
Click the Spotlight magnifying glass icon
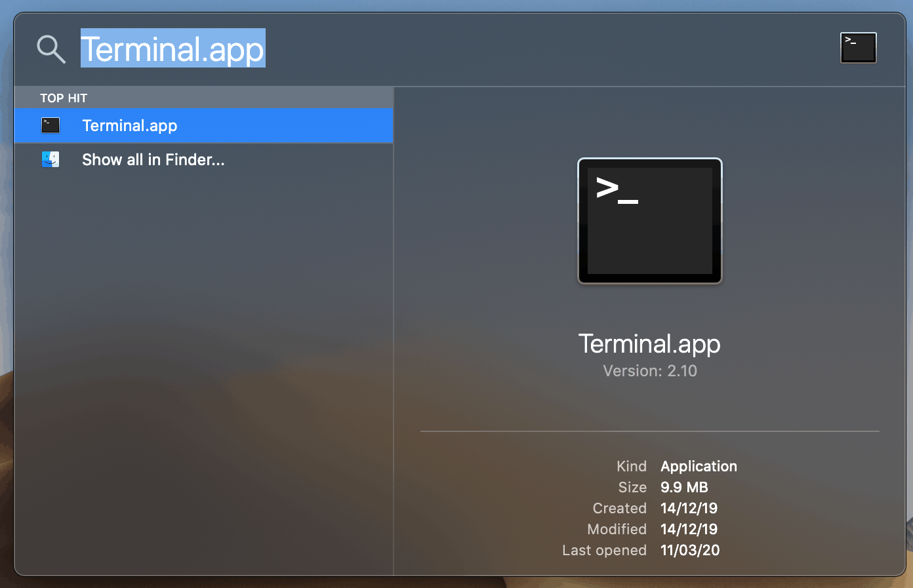pyautogui.click(x=51, y=49)
